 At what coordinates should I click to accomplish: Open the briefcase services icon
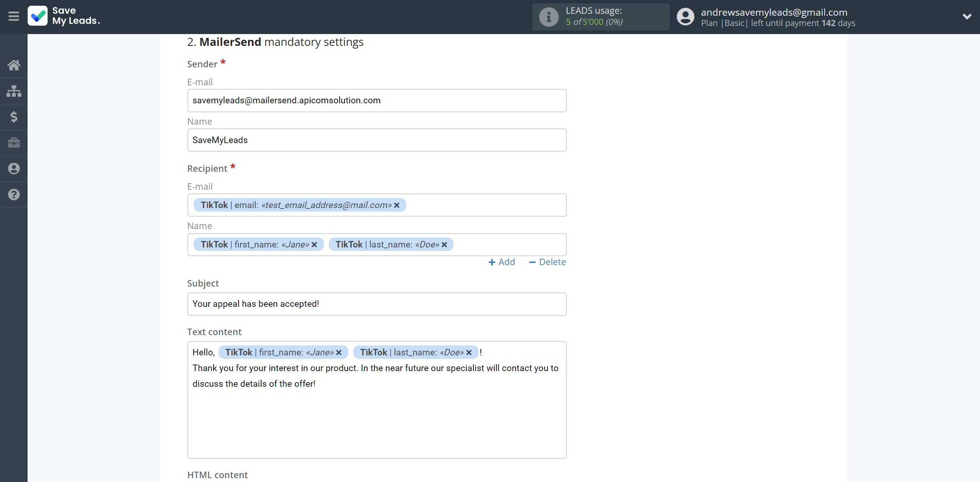click(14, 143)
